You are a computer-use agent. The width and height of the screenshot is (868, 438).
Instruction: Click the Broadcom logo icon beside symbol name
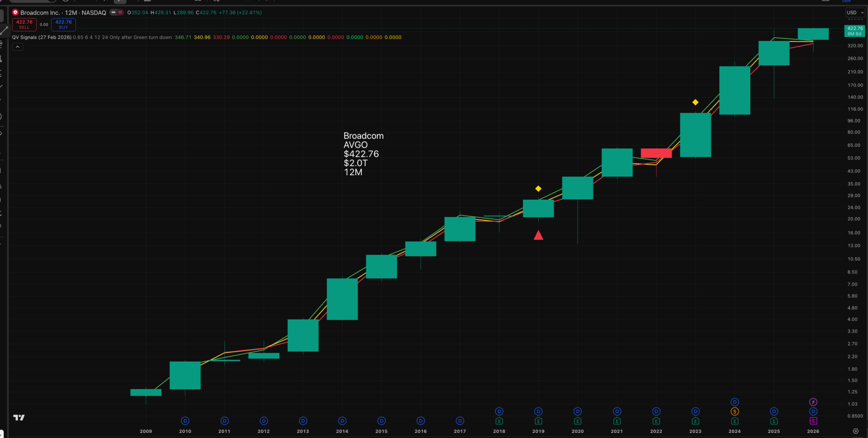click(15, 13)
